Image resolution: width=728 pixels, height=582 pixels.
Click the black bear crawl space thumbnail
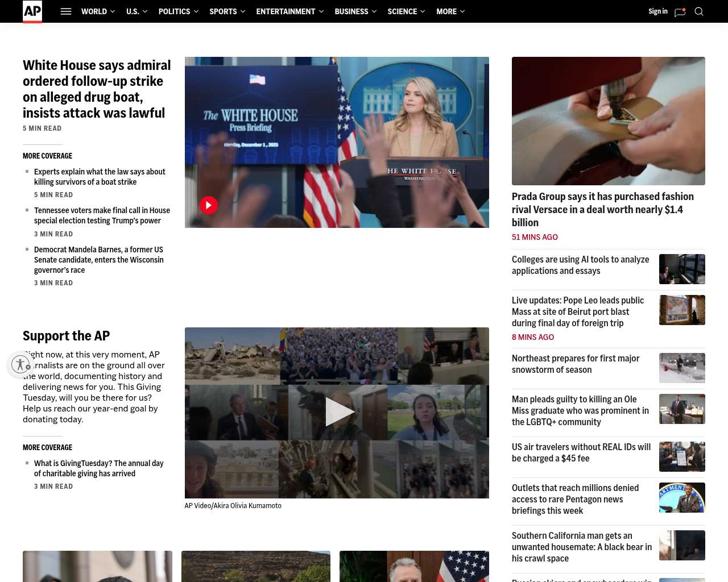[682, 545]
